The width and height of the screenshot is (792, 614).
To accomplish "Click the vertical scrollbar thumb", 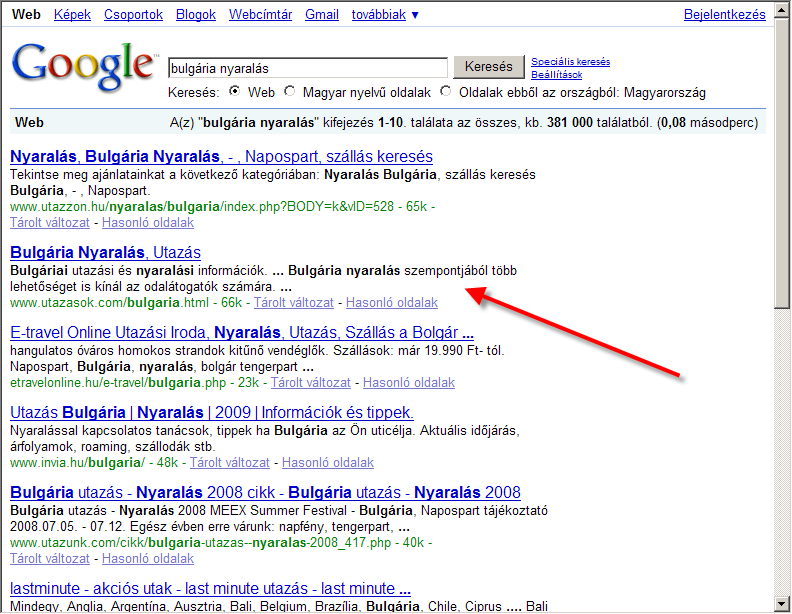I will (782, 162).
